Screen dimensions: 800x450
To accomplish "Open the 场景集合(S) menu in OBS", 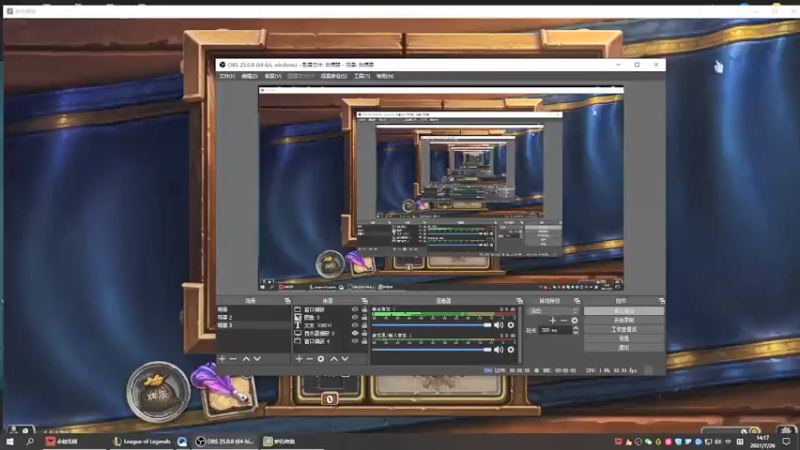I will click(334, 76).
